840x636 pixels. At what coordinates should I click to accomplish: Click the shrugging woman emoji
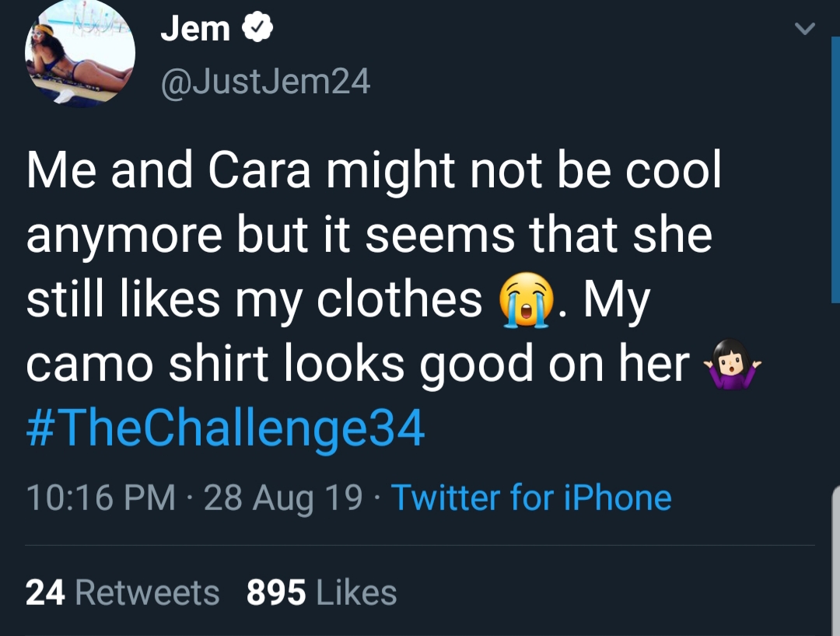733,365
